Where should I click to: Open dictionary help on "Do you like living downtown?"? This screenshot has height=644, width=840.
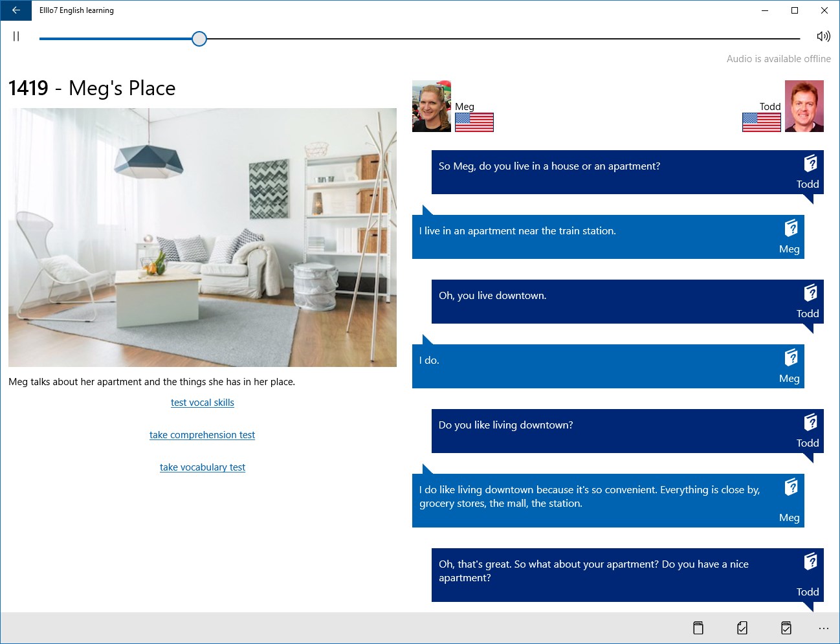[810, 423]
